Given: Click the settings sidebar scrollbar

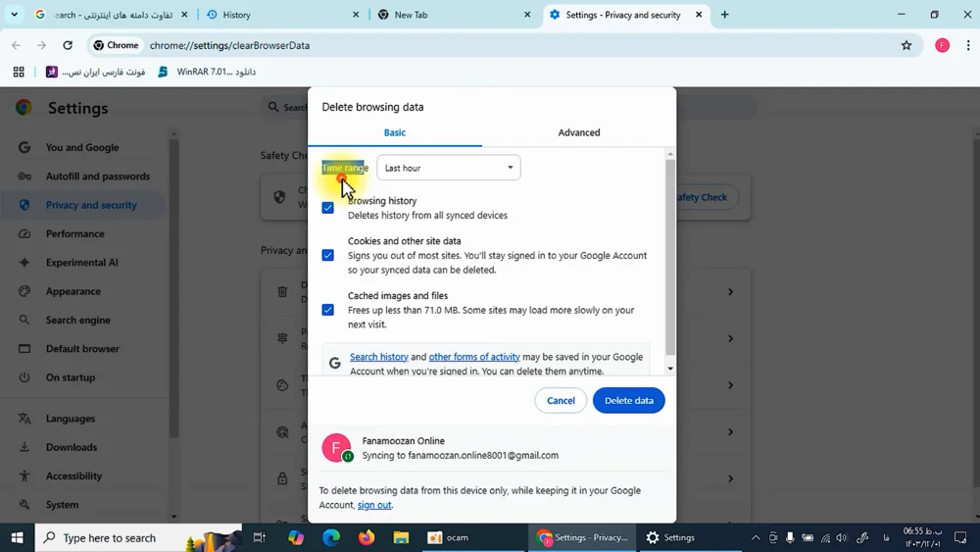Looking at the screenshot, I should (173, 287).
